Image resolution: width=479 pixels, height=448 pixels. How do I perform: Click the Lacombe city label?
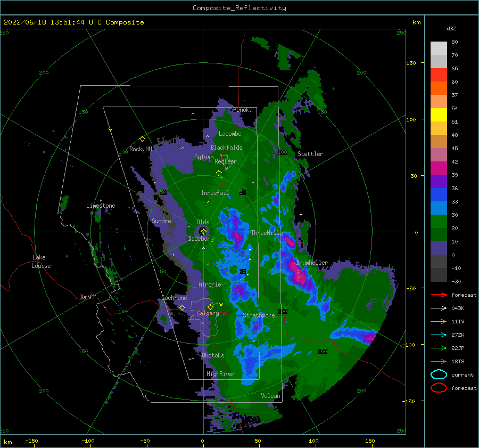click(x=230, y=134)
